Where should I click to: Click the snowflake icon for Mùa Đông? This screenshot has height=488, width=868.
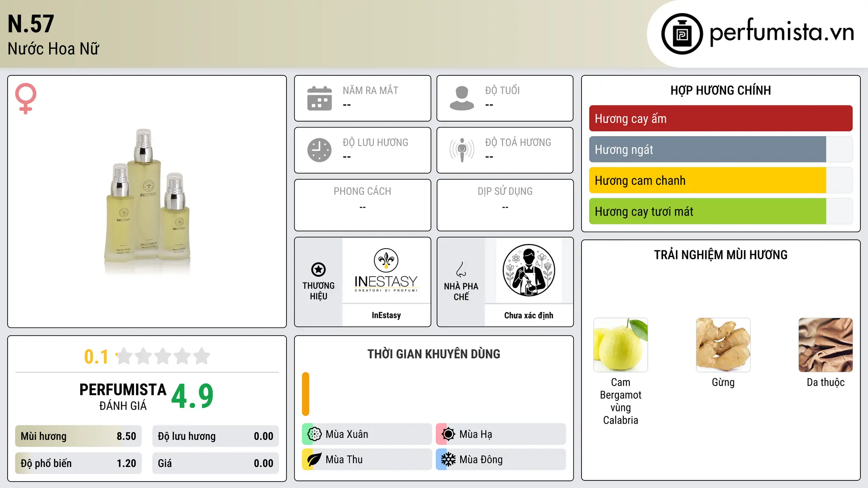(448, 460)
